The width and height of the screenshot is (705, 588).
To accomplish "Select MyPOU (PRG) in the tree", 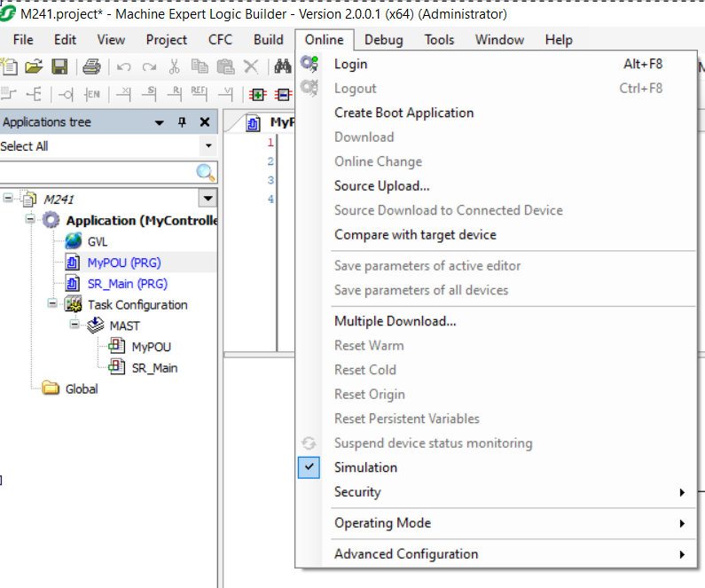I will (124, 263).
